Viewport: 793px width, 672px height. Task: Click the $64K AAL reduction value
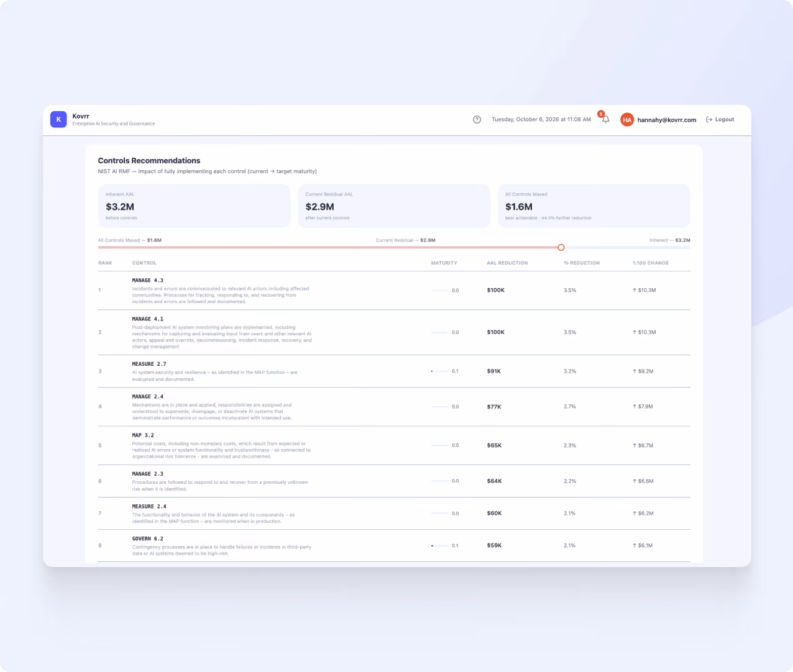(495, 481)
